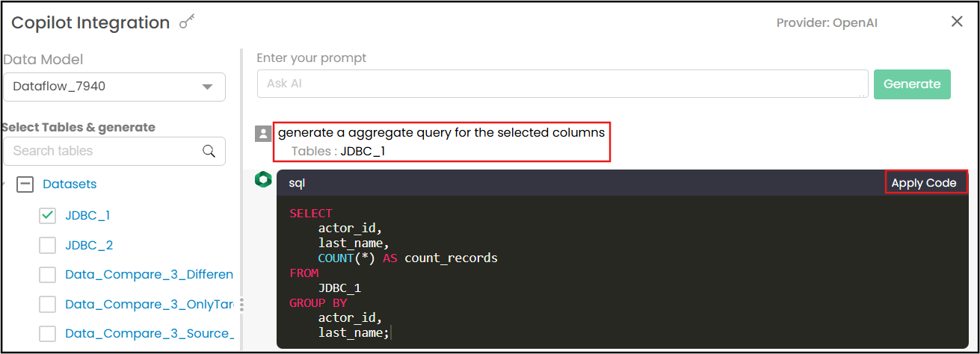Select the JDBC_2 table name
This screenshot has width=980, height=354.
coord(89,245)
